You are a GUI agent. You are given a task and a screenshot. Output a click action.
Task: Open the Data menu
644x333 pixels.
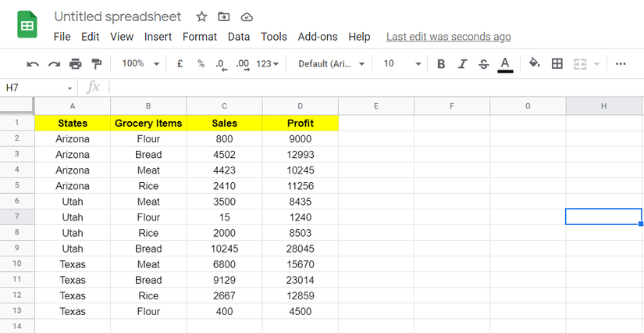(239, 37)
